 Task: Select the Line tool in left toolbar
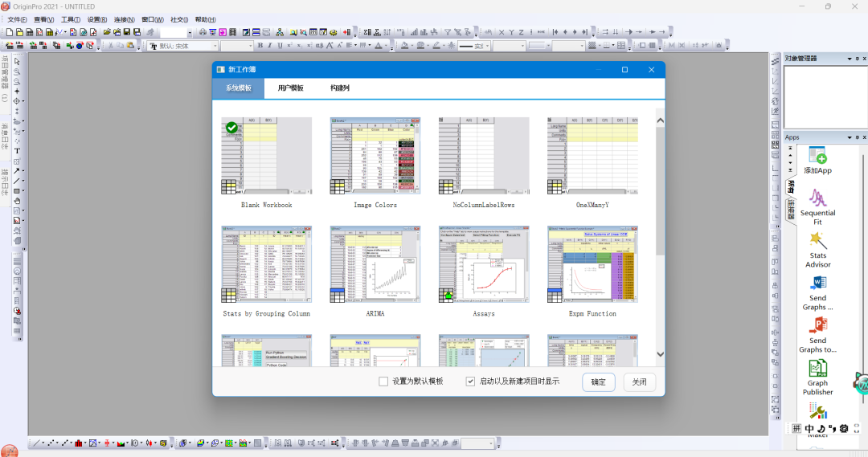(17, 181)
